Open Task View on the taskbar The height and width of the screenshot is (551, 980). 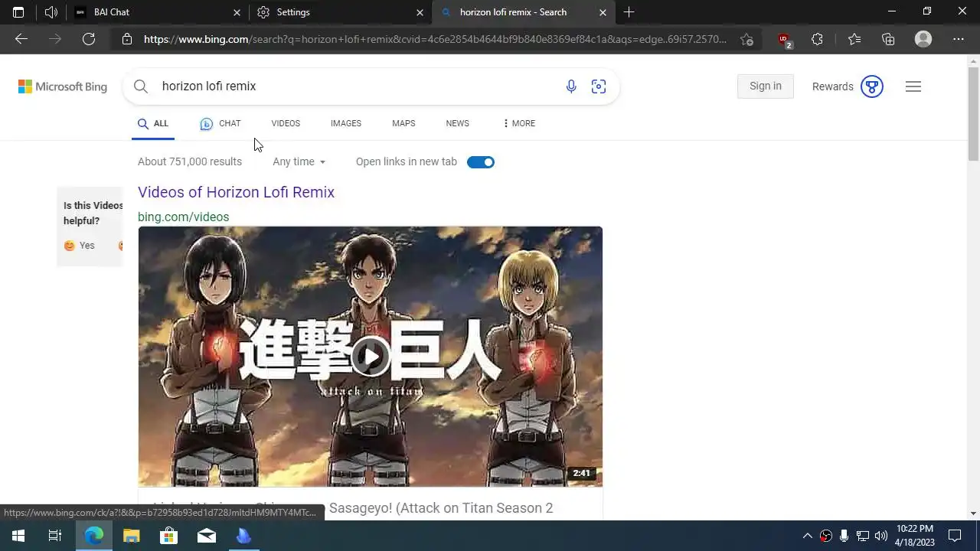coord(55,536)
